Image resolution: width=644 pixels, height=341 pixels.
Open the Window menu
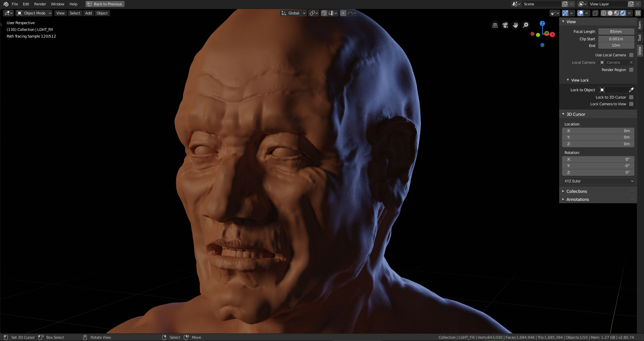(57, 4)
